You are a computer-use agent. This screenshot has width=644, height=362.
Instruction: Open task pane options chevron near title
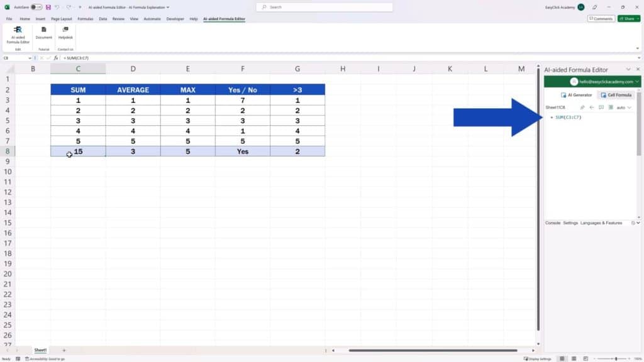tap(628, 69)
